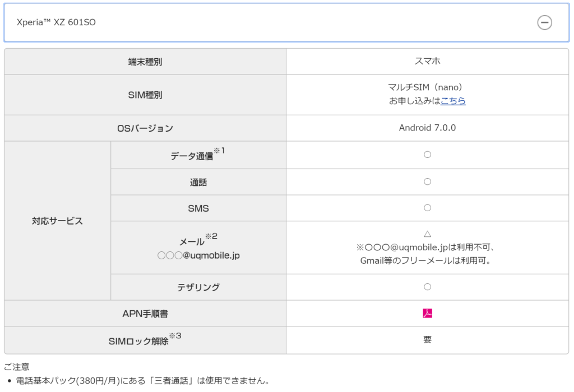
Task: Click the Xperia™ XZ 601SO header title
Action: click(56, 22)
